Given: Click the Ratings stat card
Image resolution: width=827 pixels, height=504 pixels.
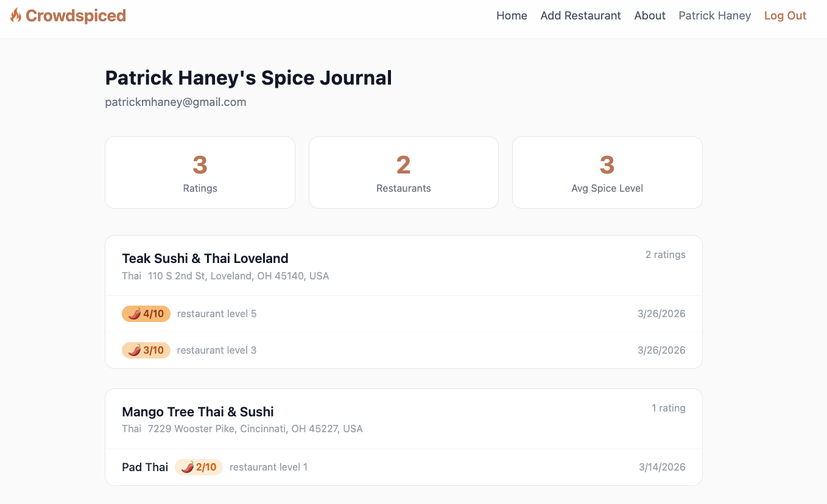Looking at the screenshot, I should pyautogui.click(x=200, y=172).
